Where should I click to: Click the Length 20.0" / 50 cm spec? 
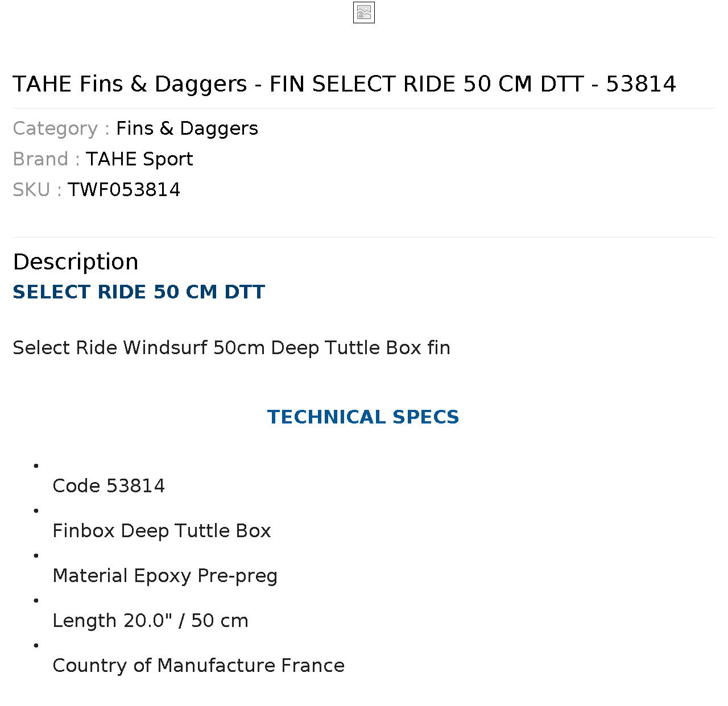pyautogui.click(x=150, y=621)
